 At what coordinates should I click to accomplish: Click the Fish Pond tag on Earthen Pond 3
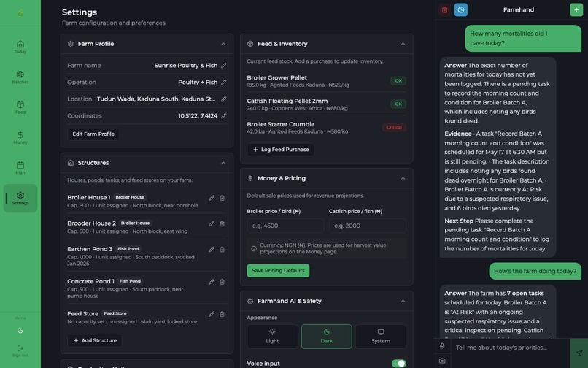pos(128,248)
